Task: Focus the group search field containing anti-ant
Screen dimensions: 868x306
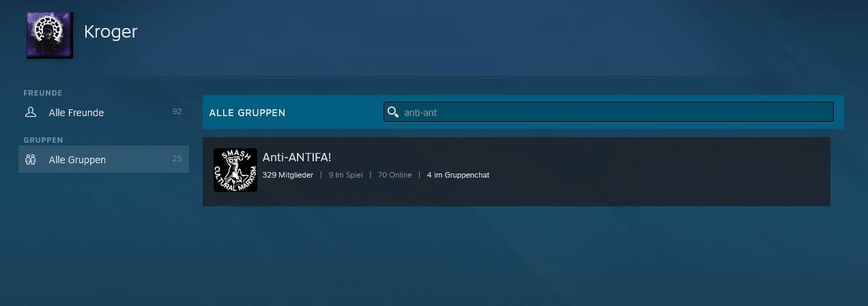Action: click(x=614, y=112)
